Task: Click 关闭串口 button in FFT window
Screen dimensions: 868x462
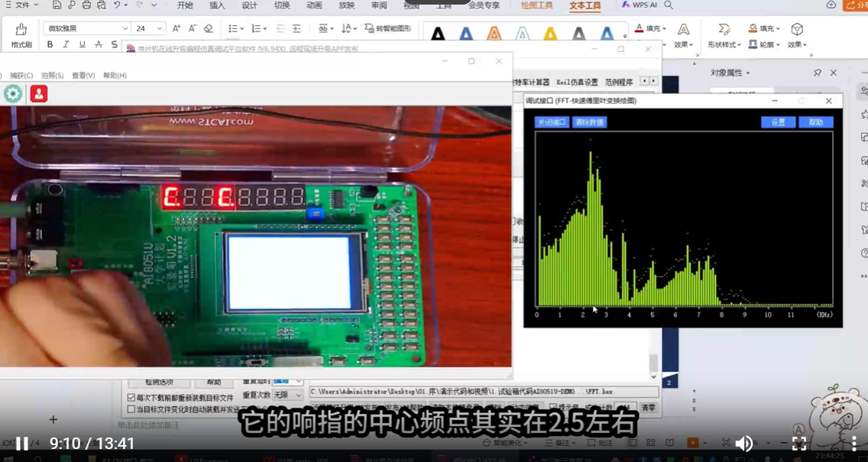Action: click(552, 122)
